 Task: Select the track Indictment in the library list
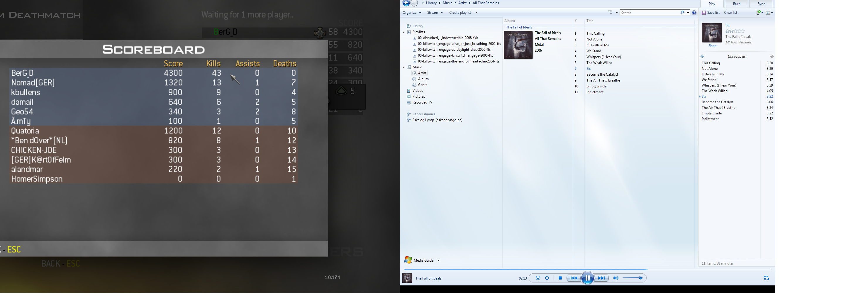pos(595,92)
